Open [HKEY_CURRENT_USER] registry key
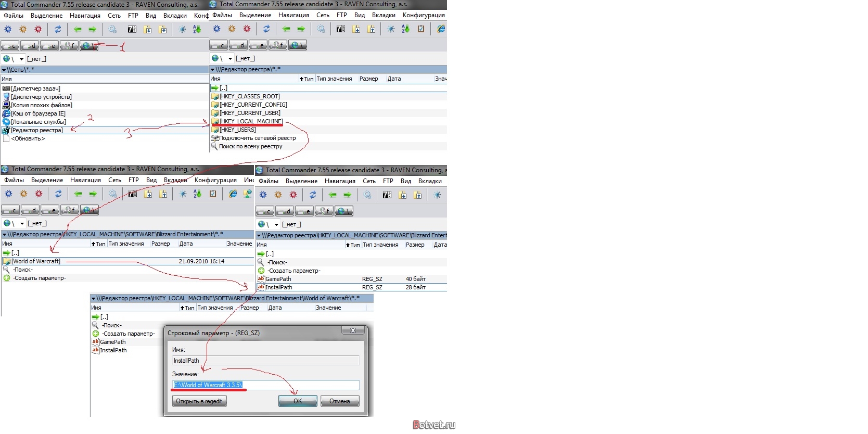 point(250,113)
